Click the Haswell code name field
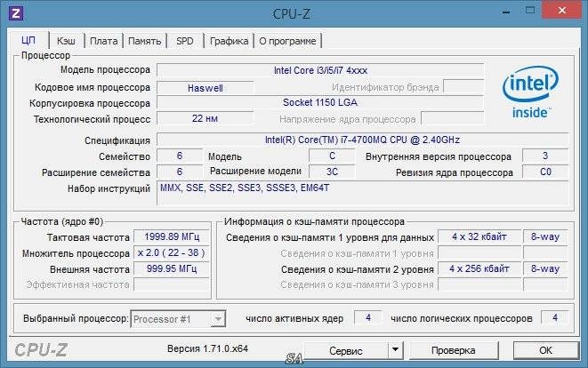 tap(205, 88)
